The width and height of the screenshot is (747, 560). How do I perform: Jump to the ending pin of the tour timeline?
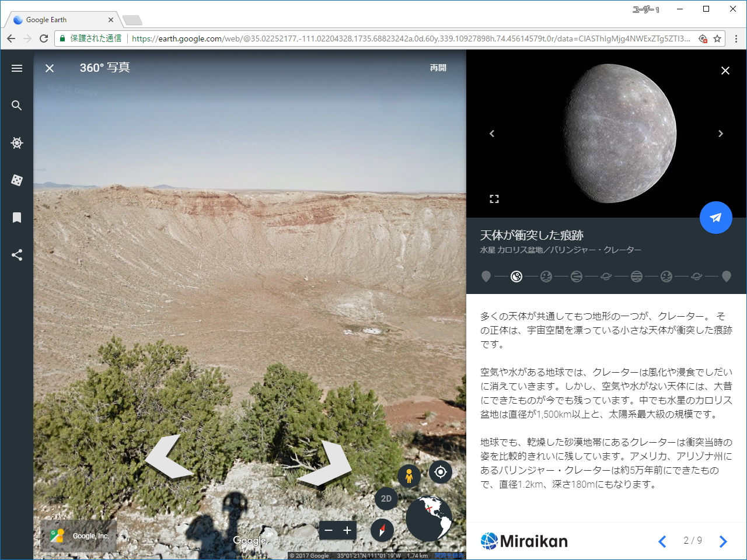click(727, 276)
